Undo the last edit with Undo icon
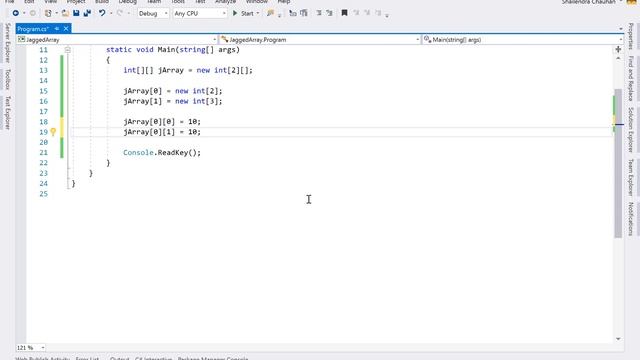This screenshot has width=640, height=360. (102, 13)
